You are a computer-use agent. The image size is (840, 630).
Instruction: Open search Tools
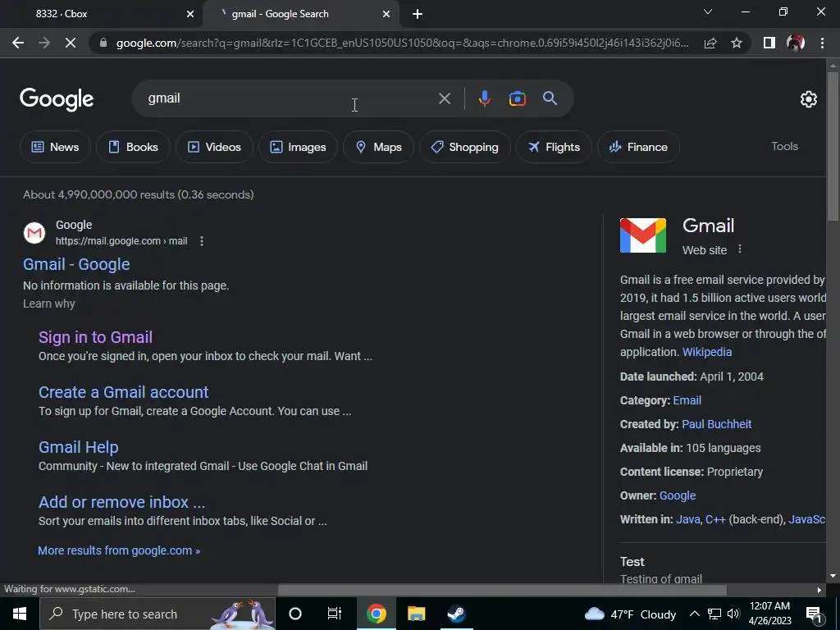[x=784, y=146]
